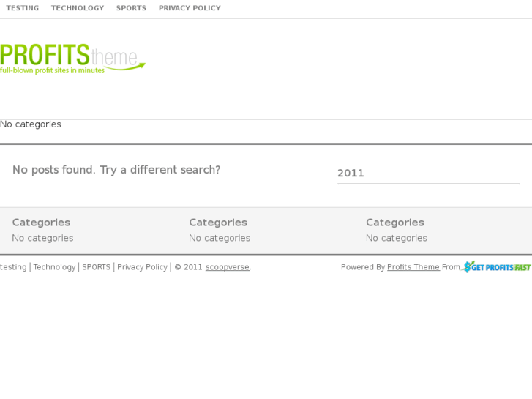This screenshot has width=532, height=399.
Task: Open the Technology link in the footer
Action: point(54,267)
